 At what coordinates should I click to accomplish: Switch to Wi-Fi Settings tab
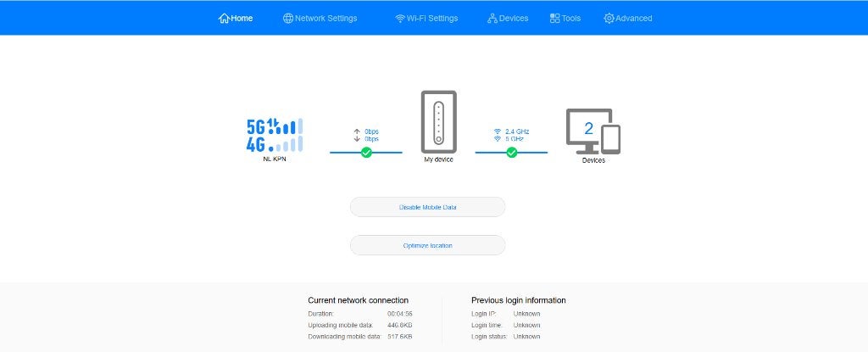click(426, 19)
